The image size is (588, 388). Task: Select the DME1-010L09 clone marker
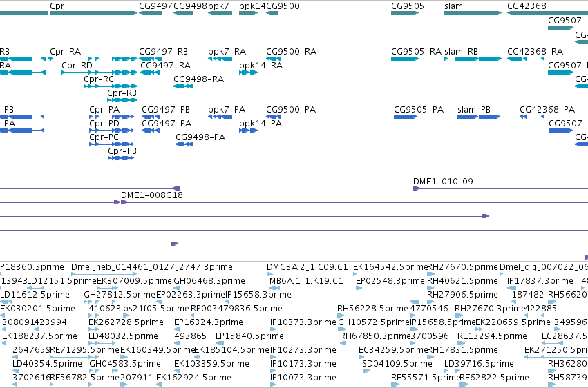tap(416, 188)
